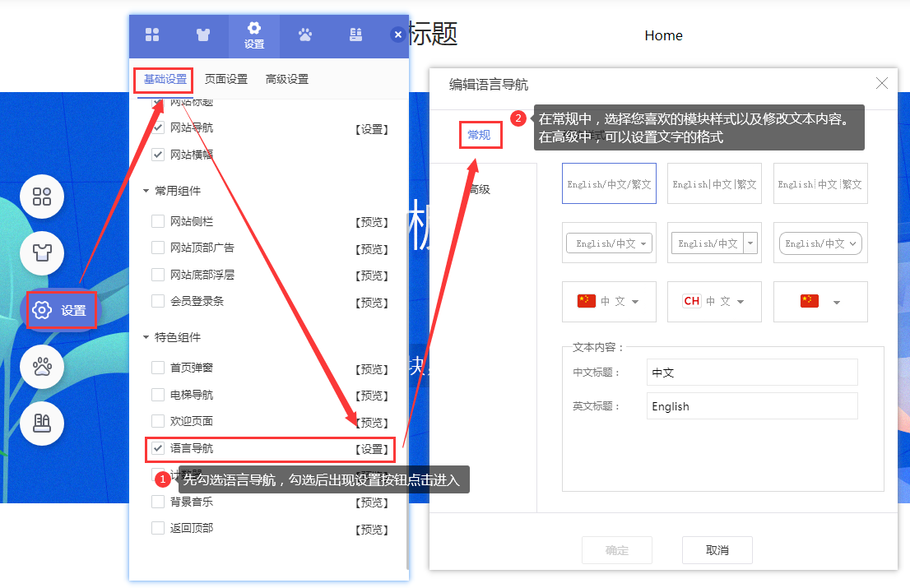
Task: Choose the English|中文|繁文 bar-separated style
Action: (x=714, y=184)
